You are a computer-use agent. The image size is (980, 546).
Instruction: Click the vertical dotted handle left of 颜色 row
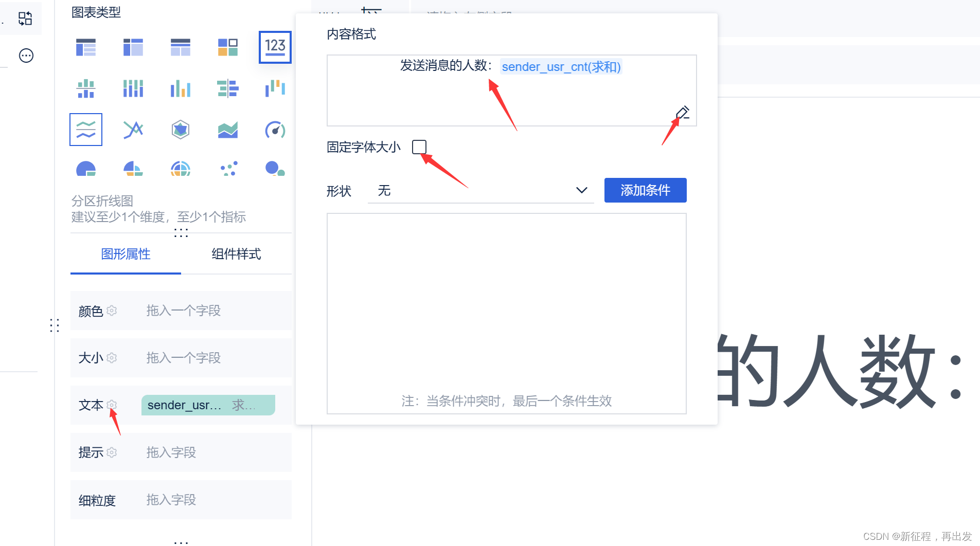55,325
